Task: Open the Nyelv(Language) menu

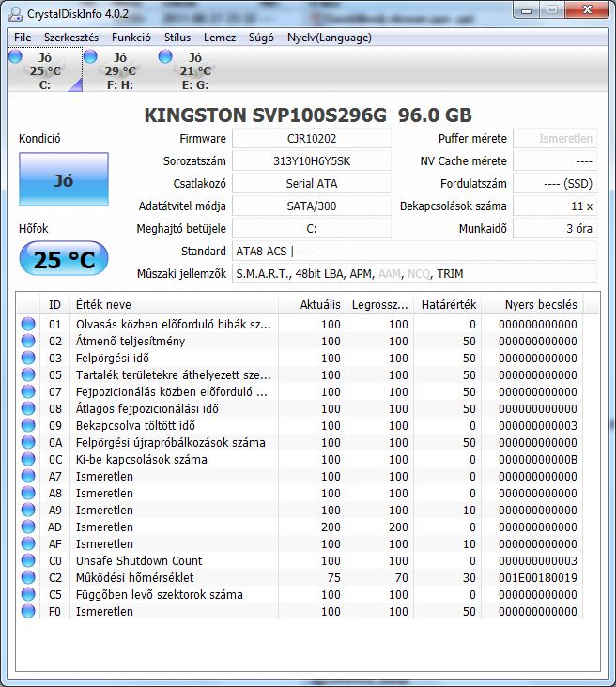Action: pos(330,38)
